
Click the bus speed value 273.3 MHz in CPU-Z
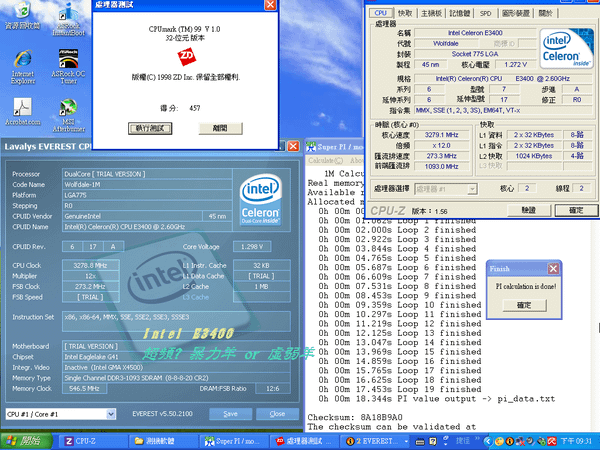[442, 156]
